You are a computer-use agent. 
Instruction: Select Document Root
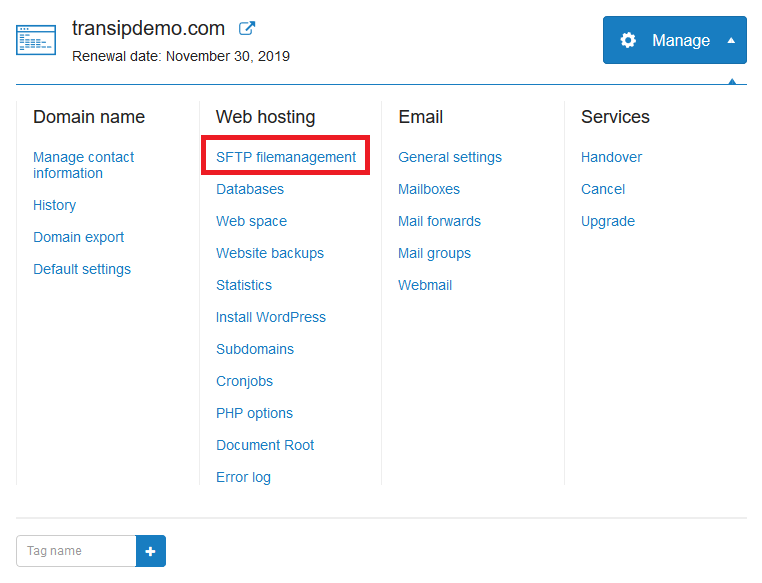coord(265,446)
